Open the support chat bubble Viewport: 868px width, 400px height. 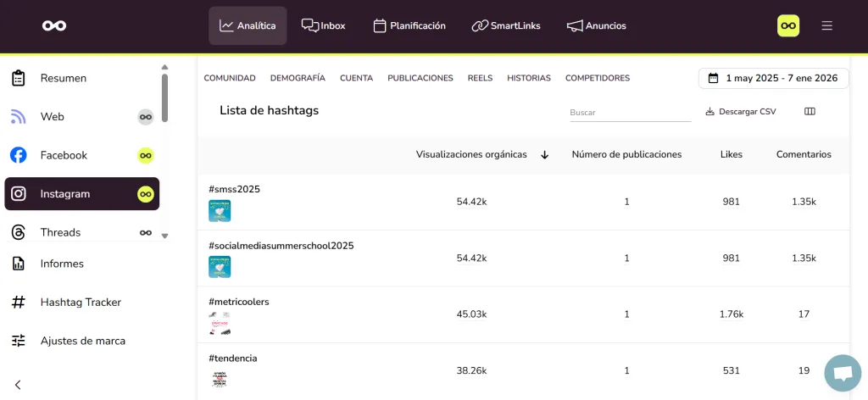843,373
